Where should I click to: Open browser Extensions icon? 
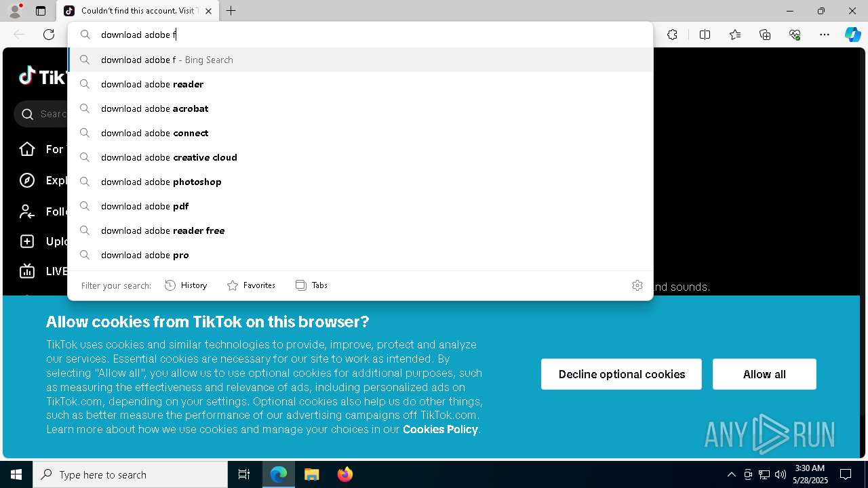coord(672,35)
